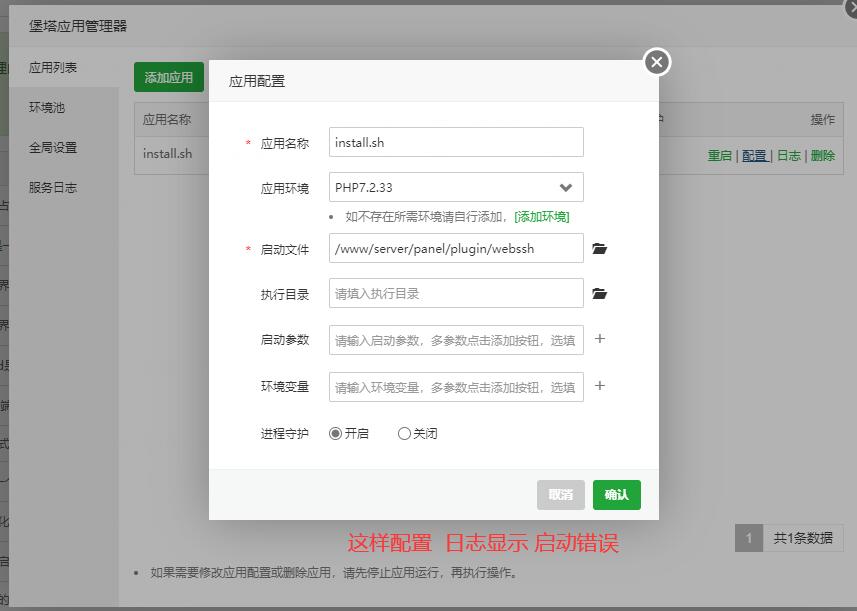Image resolution: width=857 pixels, height=611 pixels.
Task: Browse folder for 执行目录 path
Action: (600, 293)
